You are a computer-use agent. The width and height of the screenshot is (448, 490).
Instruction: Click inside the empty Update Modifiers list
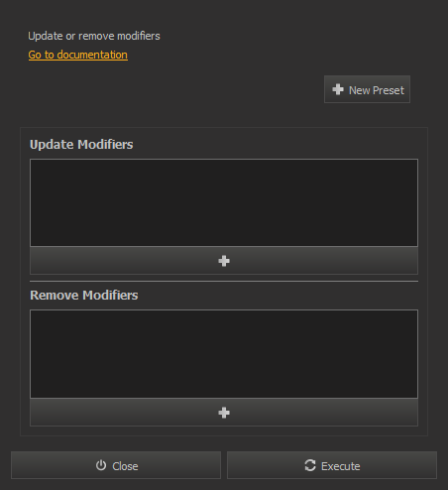[x=224, y=202]
